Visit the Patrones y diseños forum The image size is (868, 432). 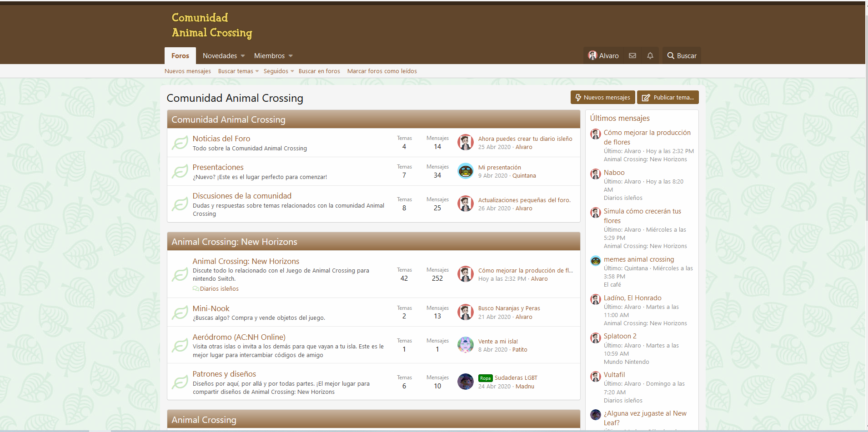224,374
